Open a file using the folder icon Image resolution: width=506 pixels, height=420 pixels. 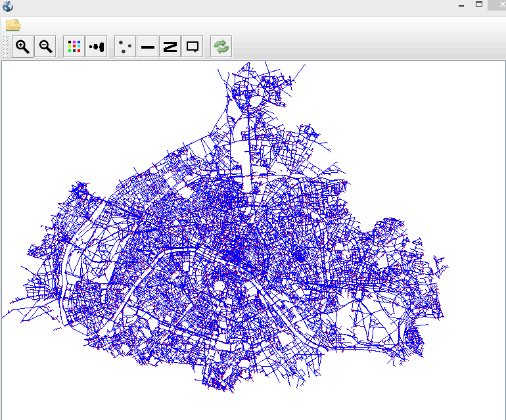pyautogui.click(x=13, y=25)
